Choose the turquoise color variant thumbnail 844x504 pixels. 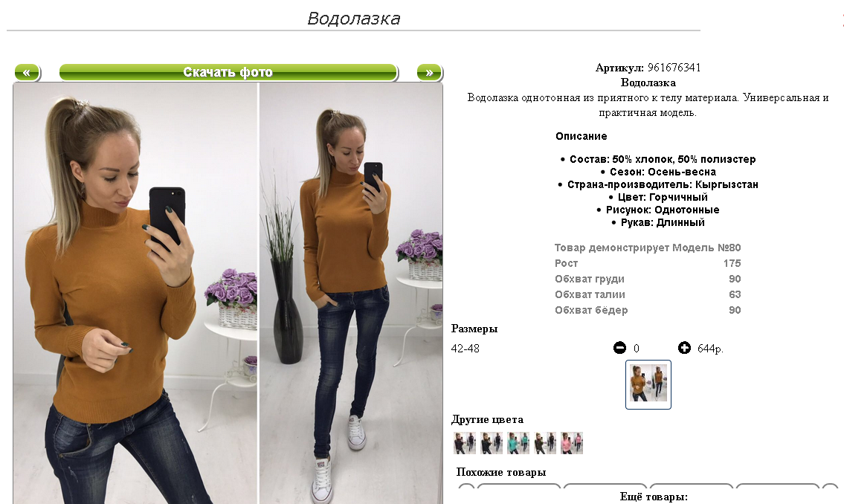518,443
